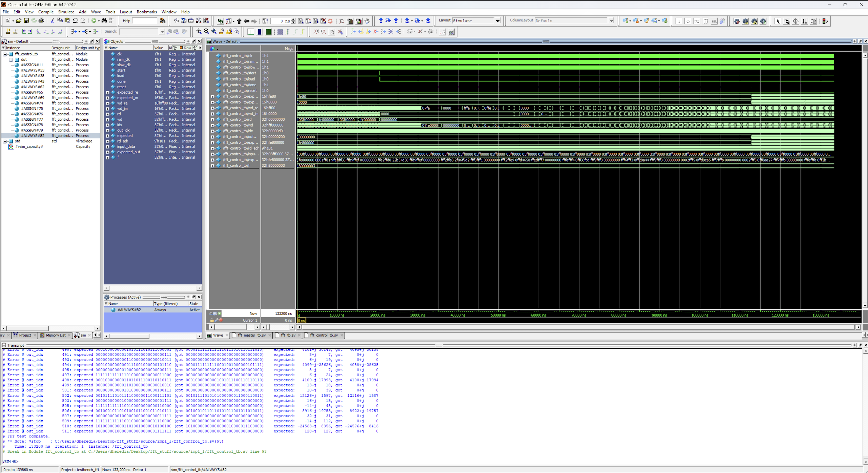Screen dimensions: 868x473
Task: Click the Print toolbar icon
Action: coord(41,21)
